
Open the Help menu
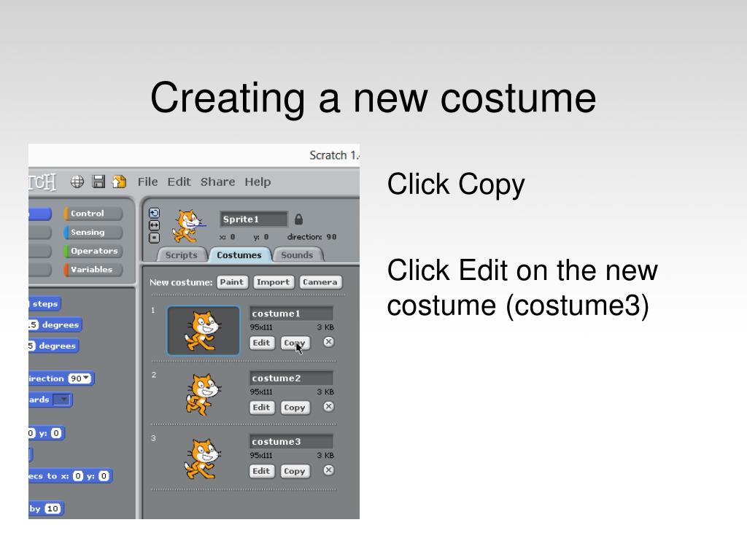point(258,182)
